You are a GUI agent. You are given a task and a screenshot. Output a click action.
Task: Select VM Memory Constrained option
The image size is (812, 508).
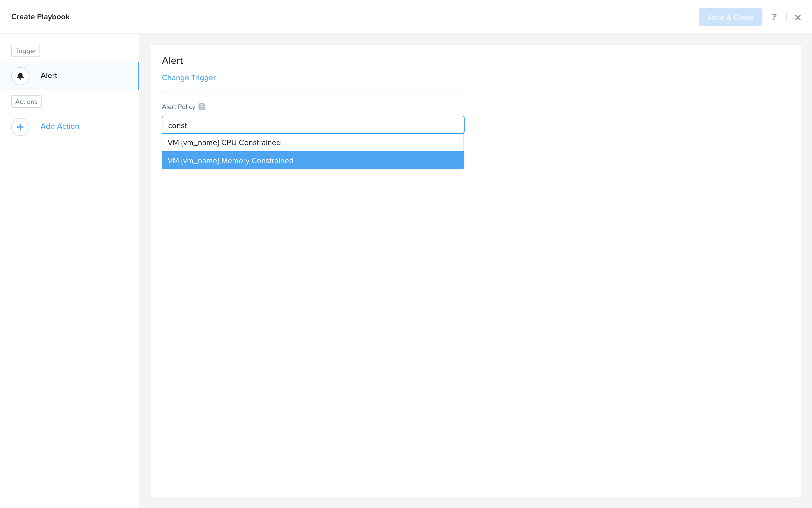pyautogui.click(x=313, y=160)
